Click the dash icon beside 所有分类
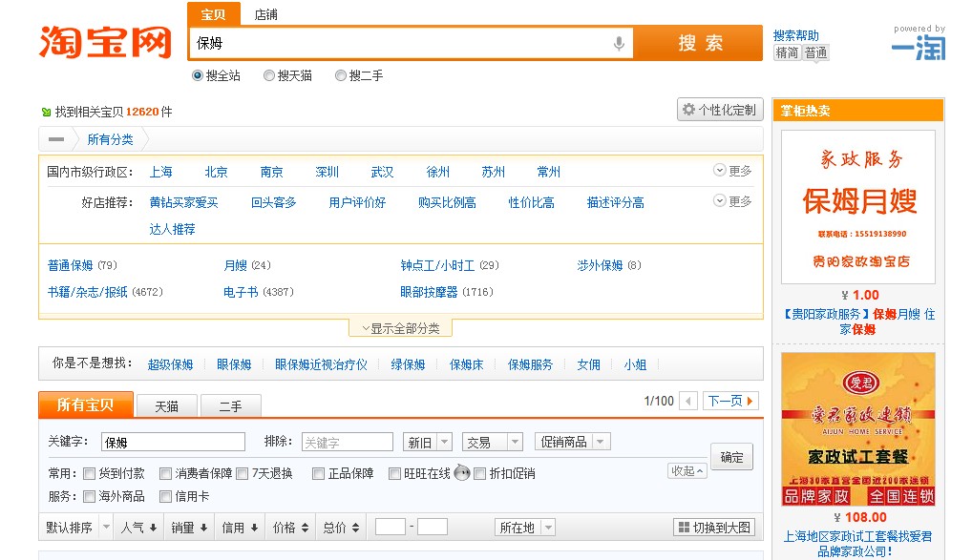Viewport: 972px width, 560px height. [56, 139]
